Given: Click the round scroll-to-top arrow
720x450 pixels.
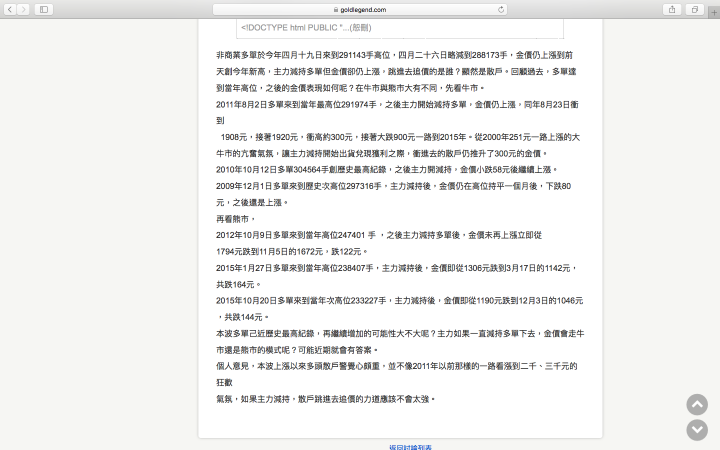Looking at the screenshot, I should [x=697, y=405].
